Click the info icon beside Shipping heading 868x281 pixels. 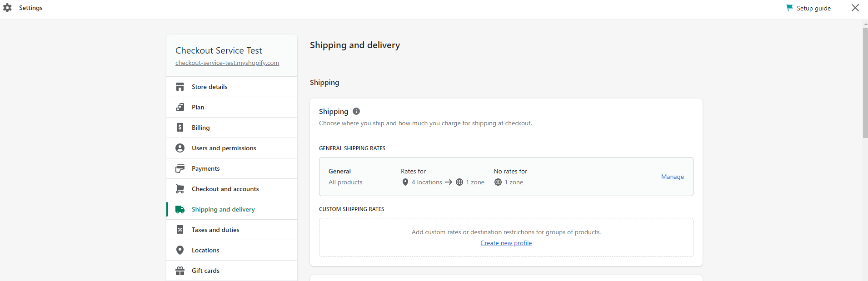[356, 111]
